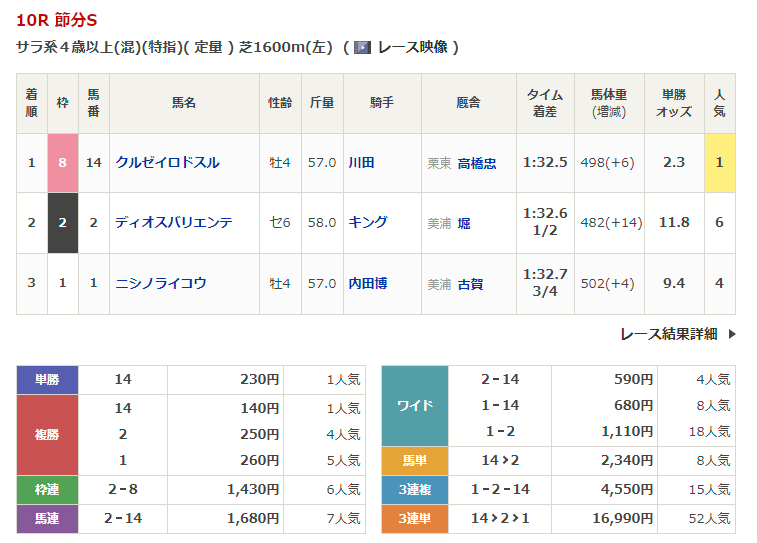
Task: Click the yellow popularity rank 1 cell
Action: [719, 162]
